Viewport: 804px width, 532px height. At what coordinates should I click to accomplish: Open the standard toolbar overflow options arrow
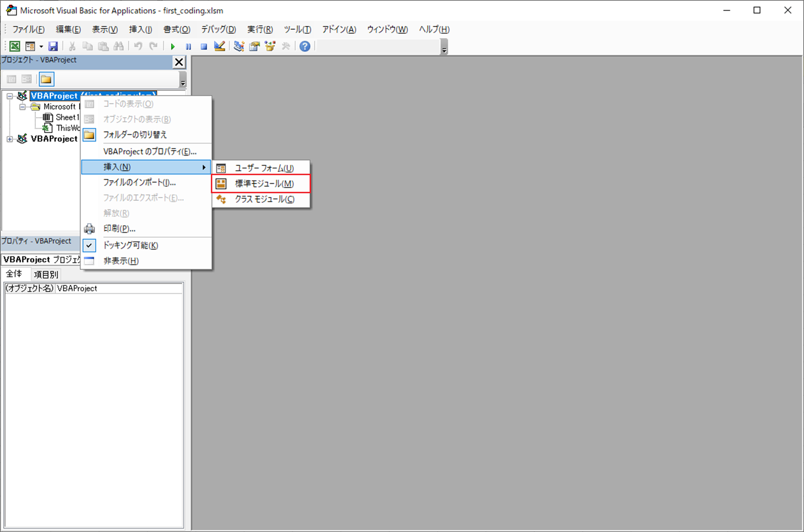(x=444, y=46)
